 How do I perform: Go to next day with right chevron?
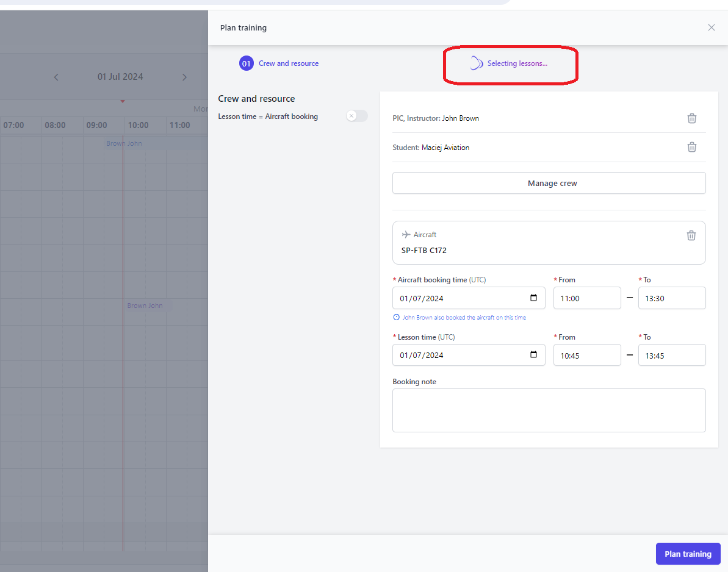[184, 77]
